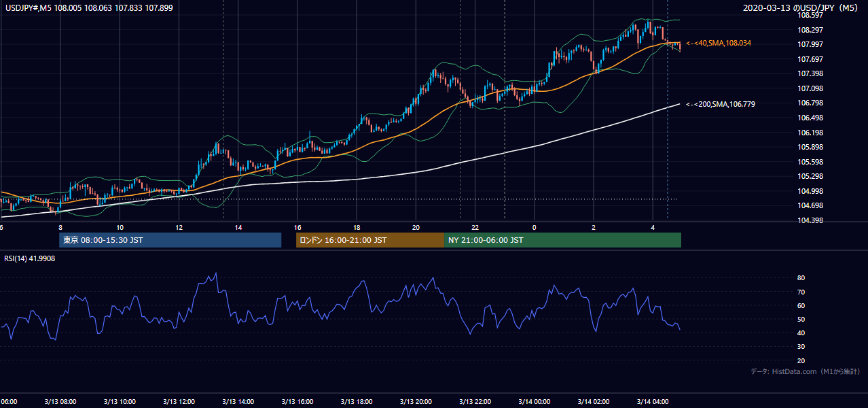The image size is (868, 408).
Task: Click hour label 10 under the price chart
Action: 120,227
